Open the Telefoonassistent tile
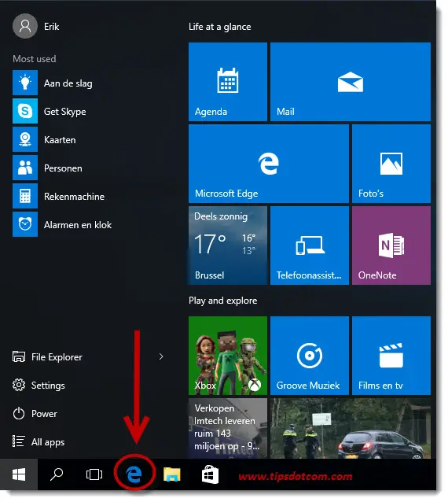 [x=310, y=245]
